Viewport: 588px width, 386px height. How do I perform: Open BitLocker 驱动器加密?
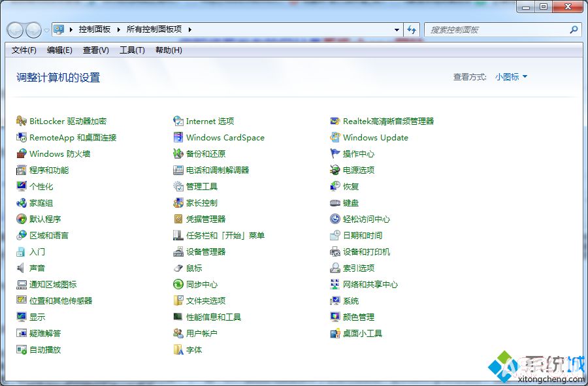tap(62, 121)
